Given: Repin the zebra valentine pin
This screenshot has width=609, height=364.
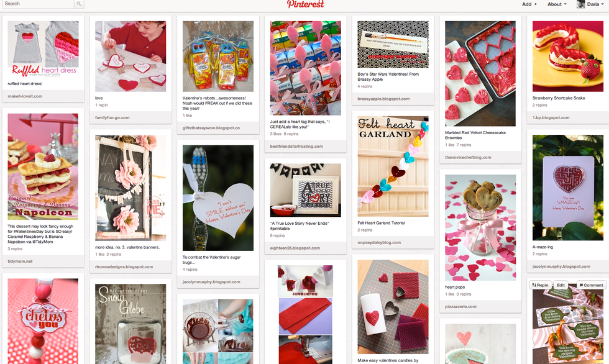Looking at the screenshot, I should click(x=540, y=285).
